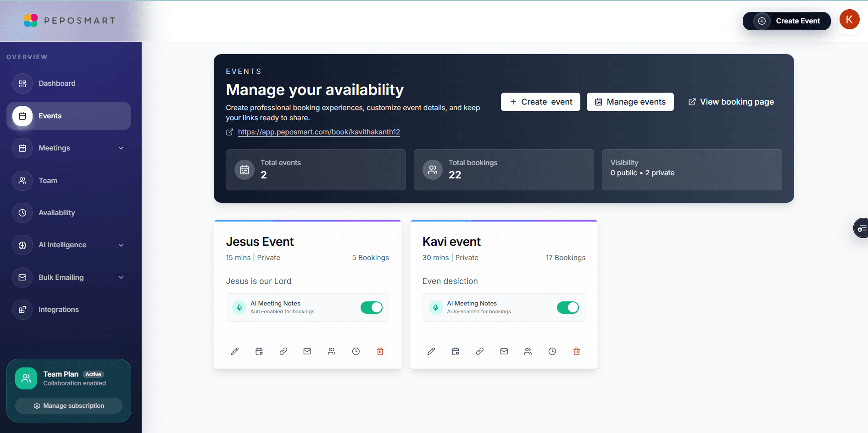The width and height of the screenshot is (868, 433).
Task: Expand the AI Intelligence chevron
Action: pyautogui.click(x=121, y=245)
